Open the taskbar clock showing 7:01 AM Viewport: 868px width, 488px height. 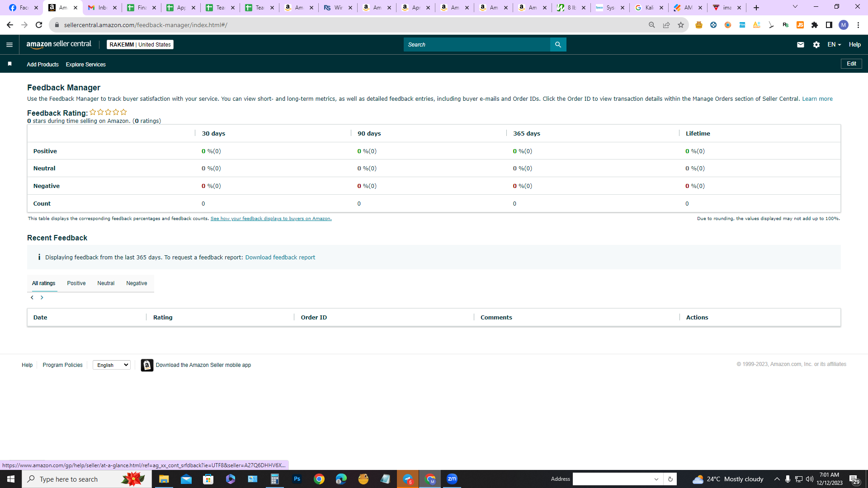pos(830,479)
